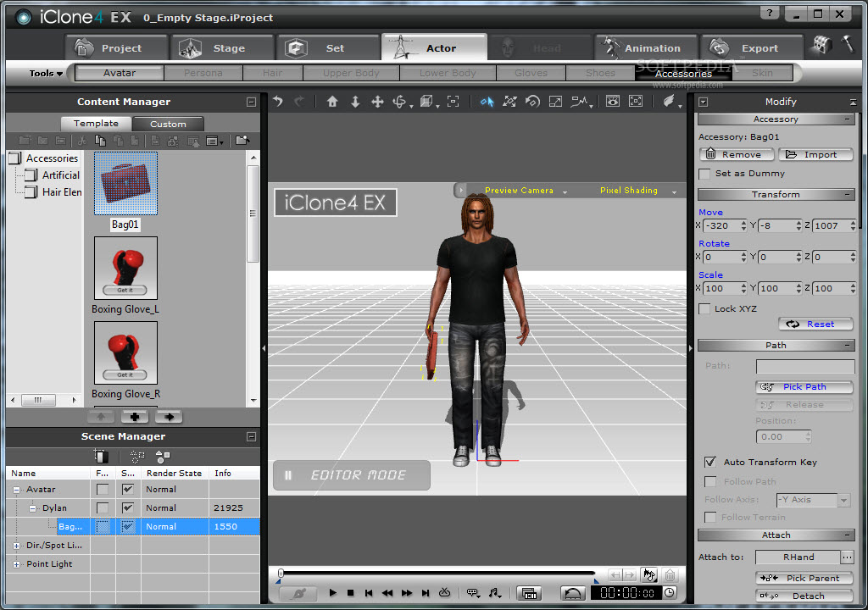Click the Undo arrow in viewport toolbar
The image size is (868, 610).
tap(278, 102)
